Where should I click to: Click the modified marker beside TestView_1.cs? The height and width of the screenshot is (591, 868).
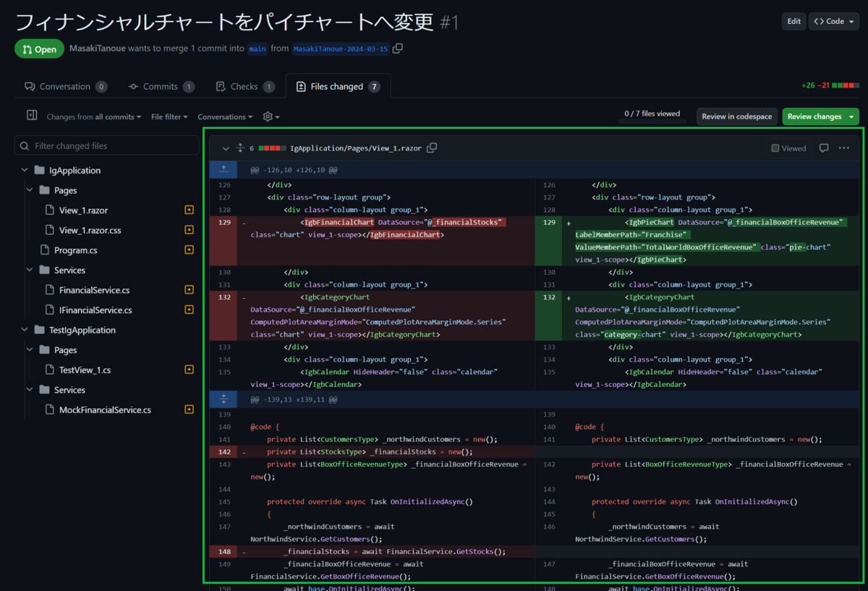(189, 370)
